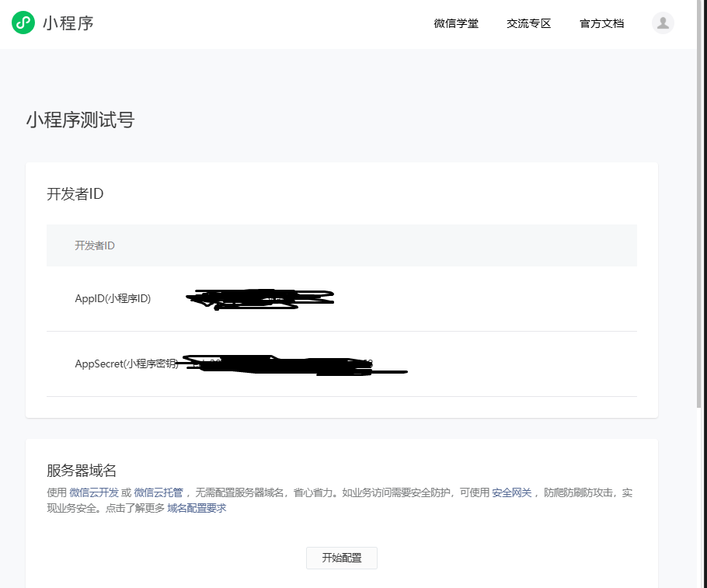Click the 小程序 title text in header

pyautogui.click(x=68, y=23)
